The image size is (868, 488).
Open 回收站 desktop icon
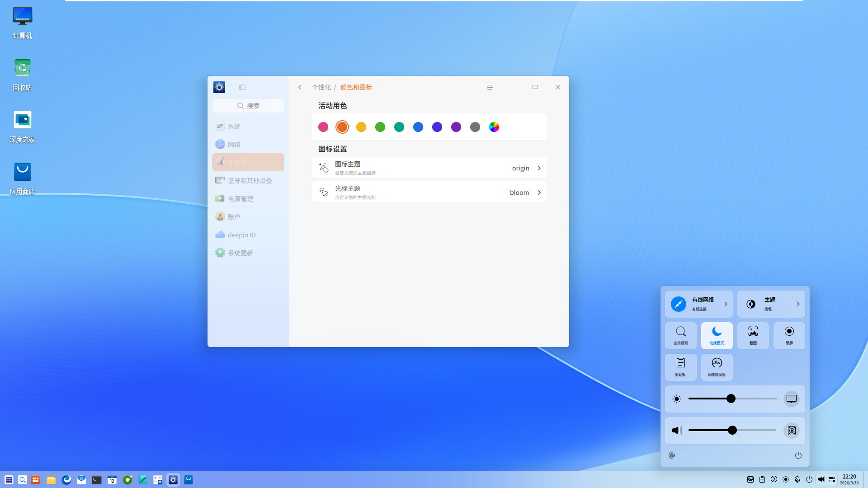(23, 75)
